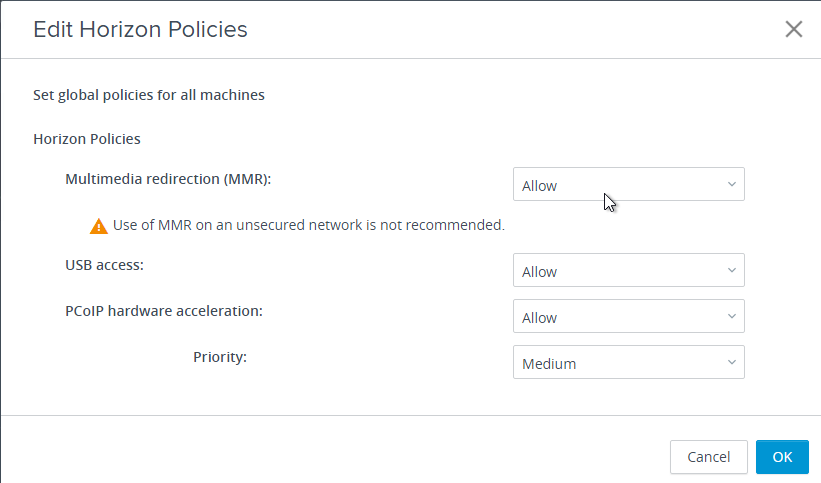Click the USB access label
Viewport: 821px width, 483px height.
(x=104, y=265)
